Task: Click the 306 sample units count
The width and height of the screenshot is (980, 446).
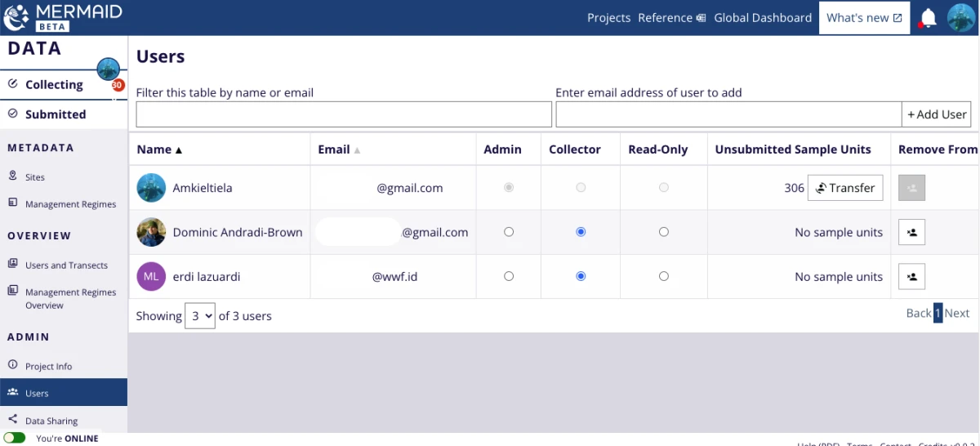Action: [794, 188]
